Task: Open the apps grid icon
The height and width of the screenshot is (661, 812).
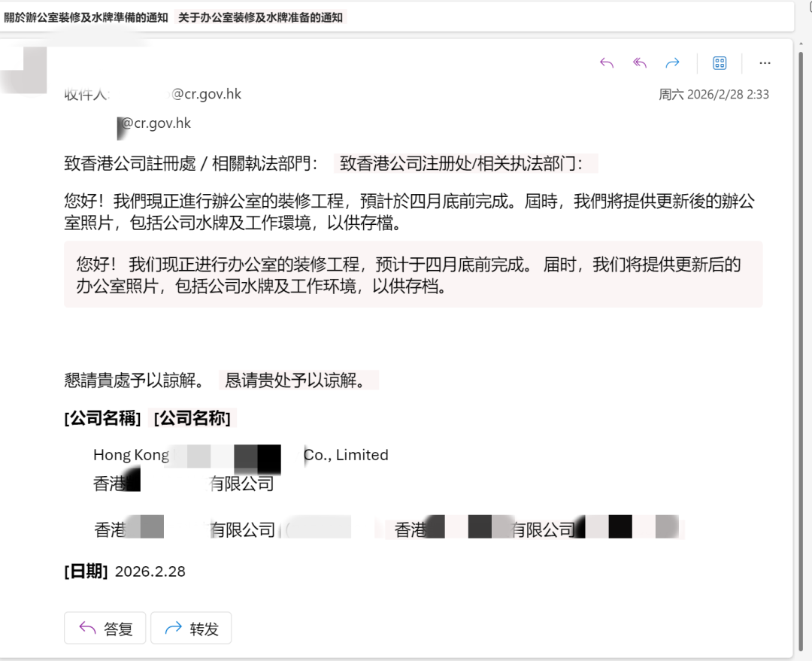Action: pos(720,63)
